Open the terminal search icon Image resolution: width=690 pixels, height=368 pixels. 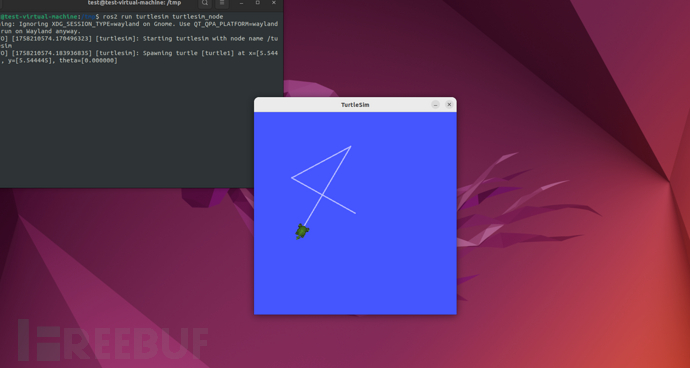[205, 3]
